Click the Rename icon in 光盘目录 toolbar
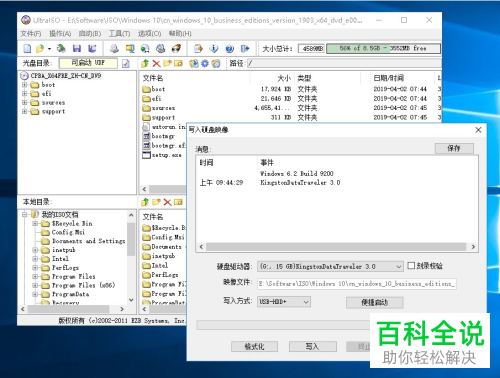Image resolution: width=500 pixels, height=378 pixels. pyautogui.click(x=179, y=63)
